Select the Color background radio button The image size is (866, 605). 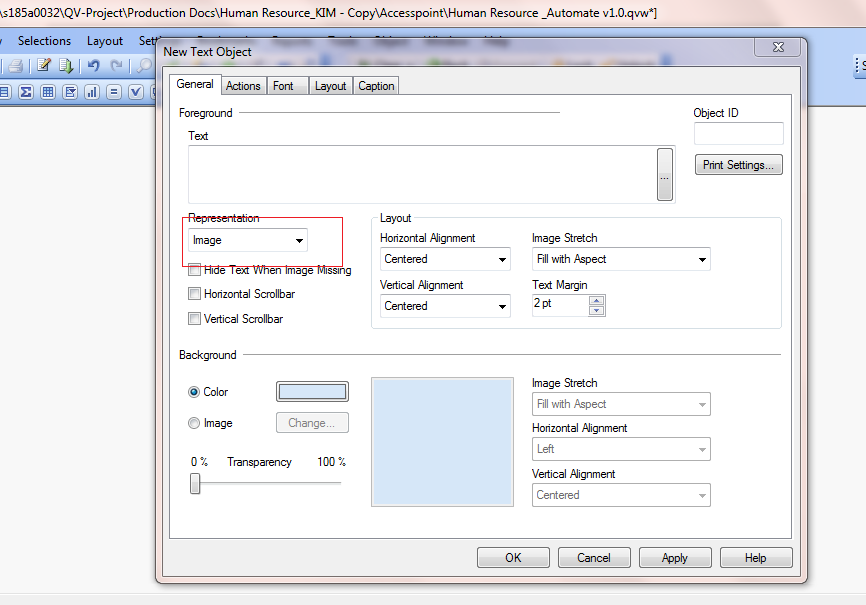194,392
